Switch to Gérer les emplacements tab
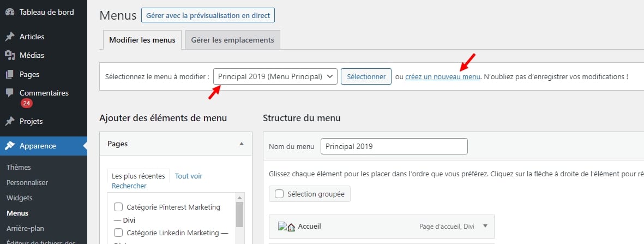The height and width of the screenshot is (244, 644). pyautogui.click(x=232, y=40)
